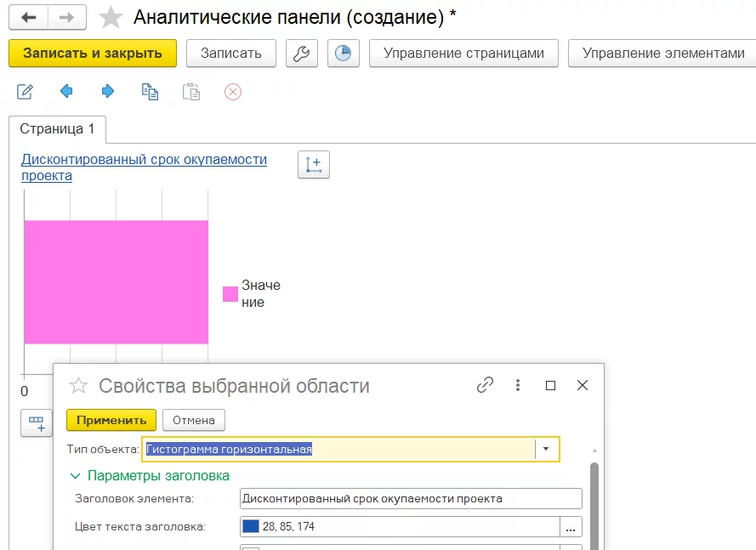Switch to the Страница 1 tab
Viewport: 756px width, 550px height.
[x=58, y=130]
